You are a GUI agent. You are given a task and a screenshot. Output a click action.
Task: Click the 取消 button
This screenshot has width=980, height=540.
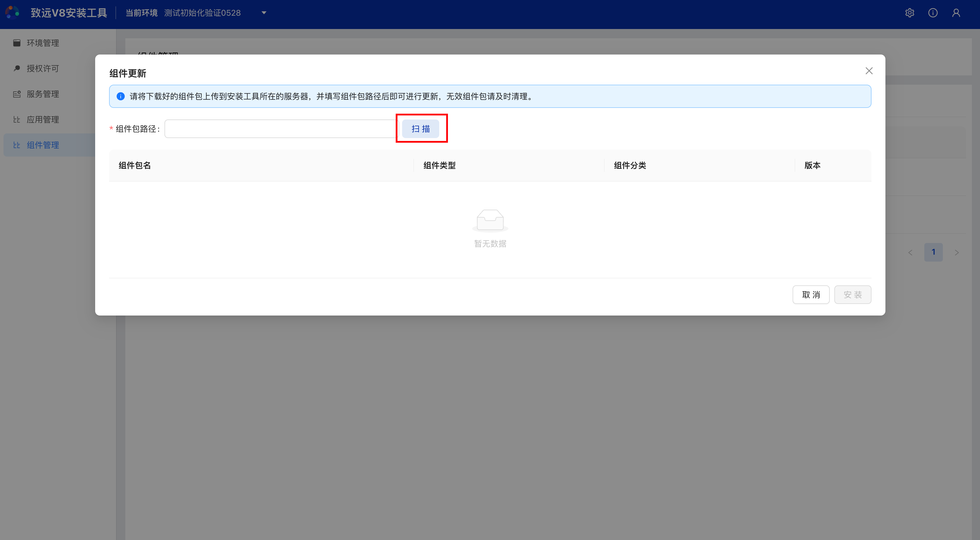[x=811, y=295]
